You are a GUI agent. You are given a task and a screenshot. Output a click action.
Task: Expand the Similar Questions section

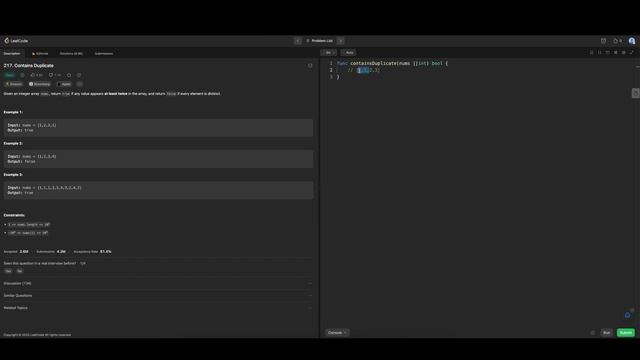pyautogui.click(x=158, y=296)
